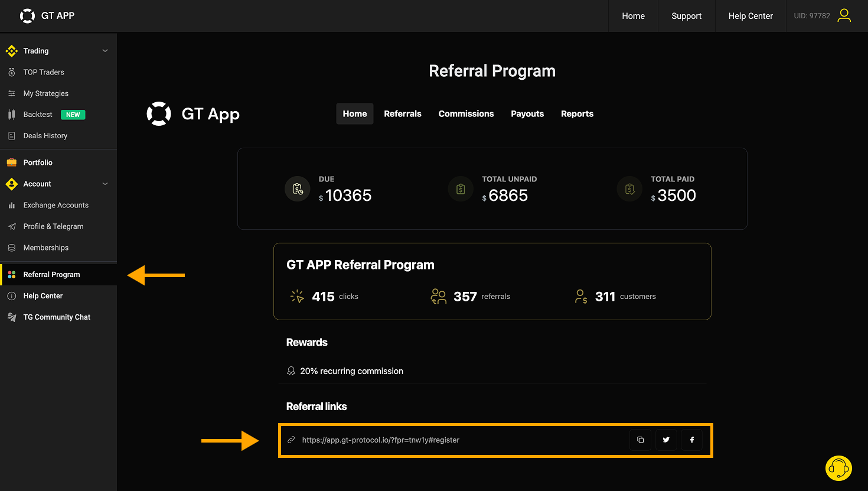The width and height of the screenshot is (868, 491).
Task: Click the My Strategies sliders icon
Action: coord(11,93)
